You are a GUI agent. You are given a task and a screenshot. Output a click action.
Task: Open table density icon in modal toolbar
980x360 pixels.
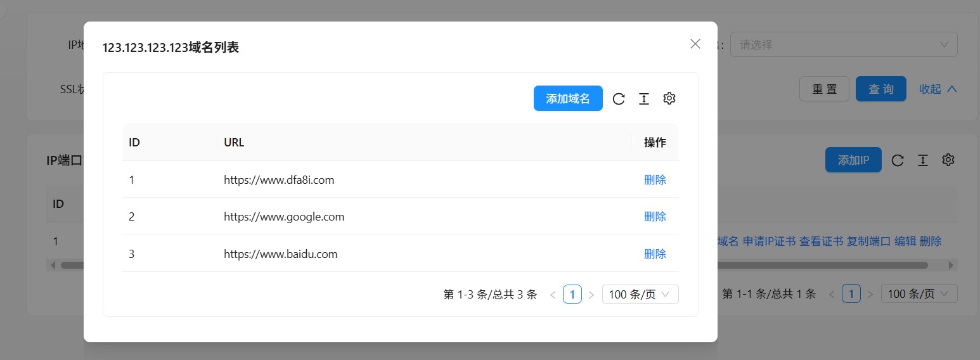[644, 98]
